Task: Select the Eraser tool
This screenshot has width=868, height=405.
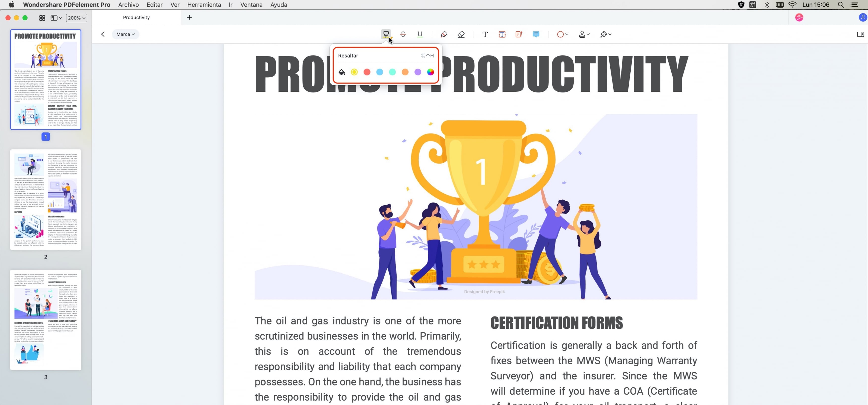Action: click(461, 34)
